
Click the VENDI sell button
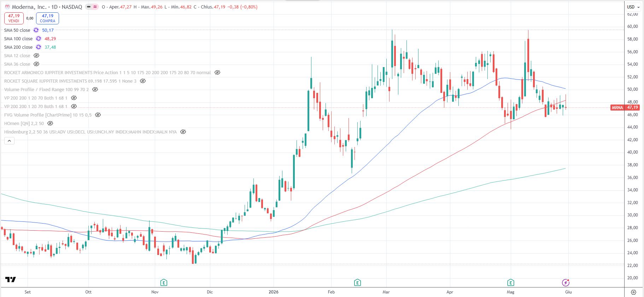tap(14, 18)
